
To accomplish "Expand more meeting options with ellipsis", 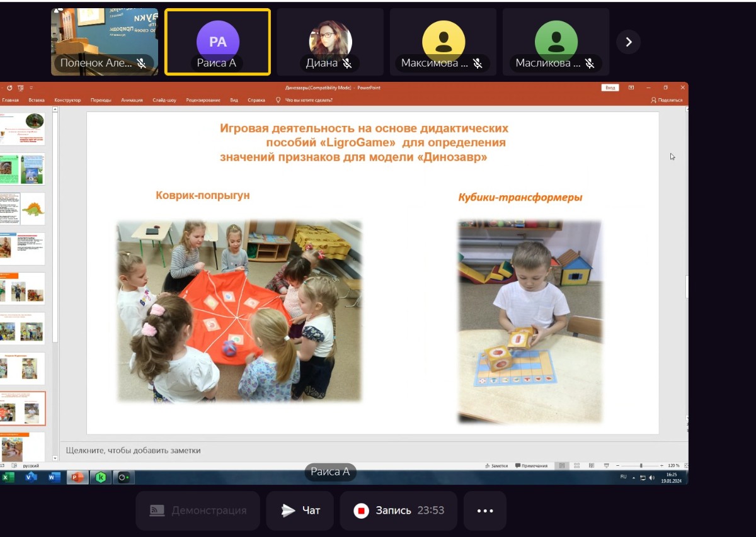I will tap(484, 511).
